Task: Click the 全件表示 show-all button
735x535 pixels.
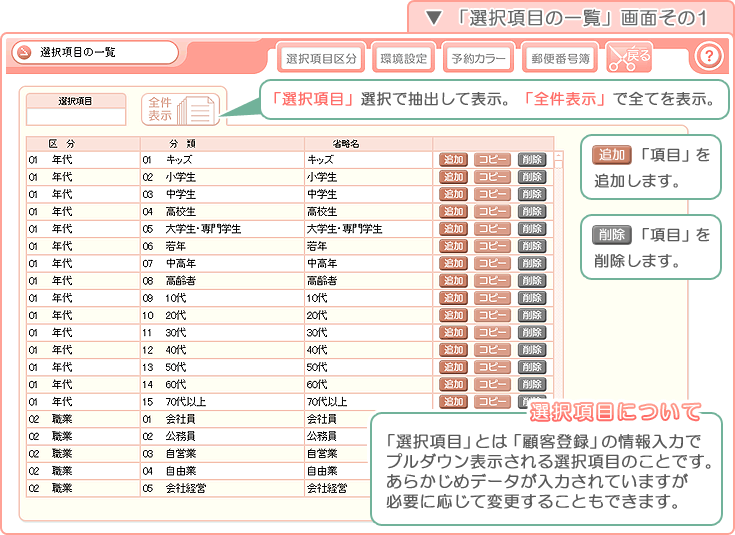Action: 181,109
